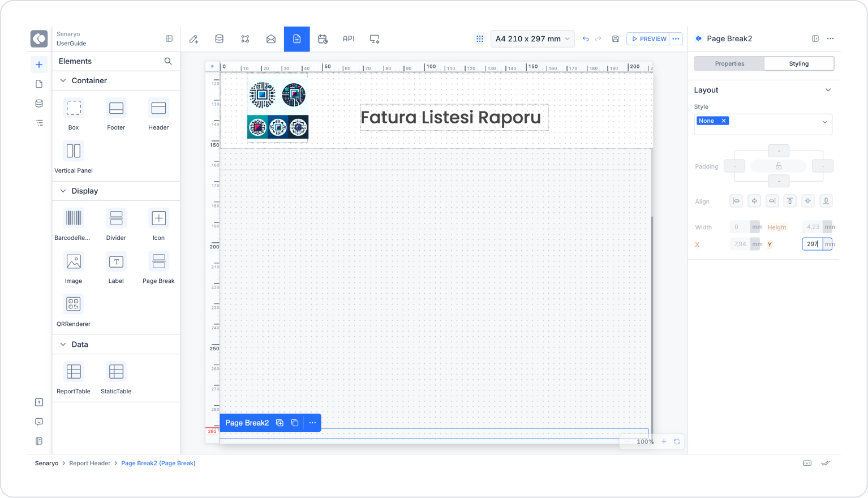This screenshot has height=498, width=868.
Task: Select the BarcodeRenderer element
Action: point(74,224)
